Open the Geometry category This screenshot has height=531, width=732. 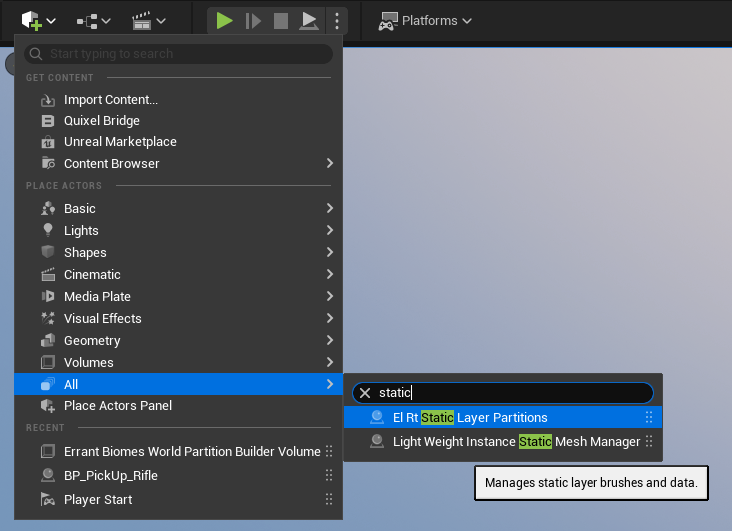coord(178,340)
